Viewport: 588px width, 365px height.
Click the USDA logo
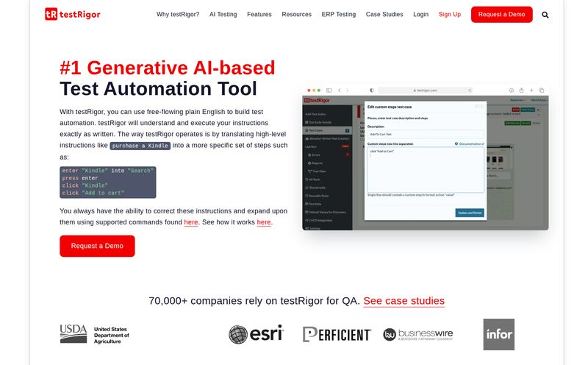tap(95, 334)
